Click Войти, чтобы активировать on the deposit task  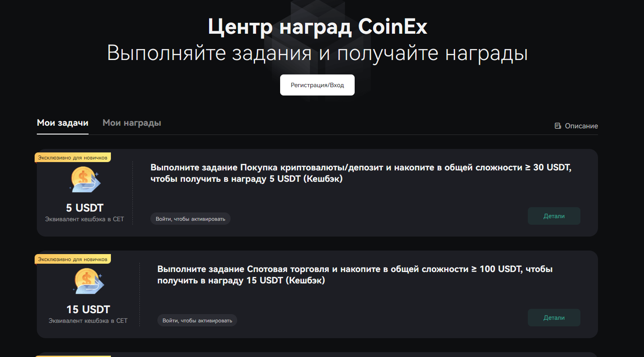pyautogui.click(x=190, y=219)
